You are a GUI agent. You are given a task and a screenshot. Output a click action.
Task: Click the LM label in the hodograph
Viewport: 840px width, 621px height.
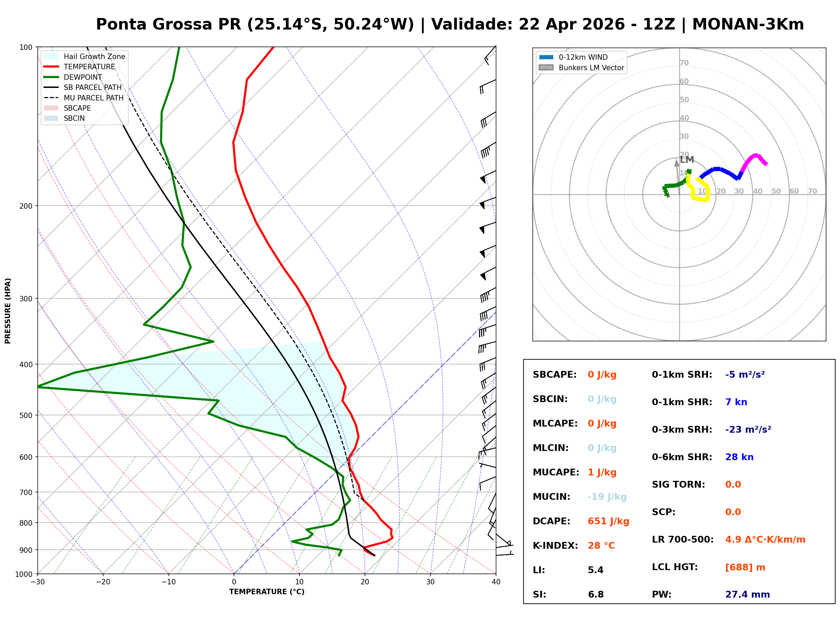pyautogui.click(x=687, y=160)
